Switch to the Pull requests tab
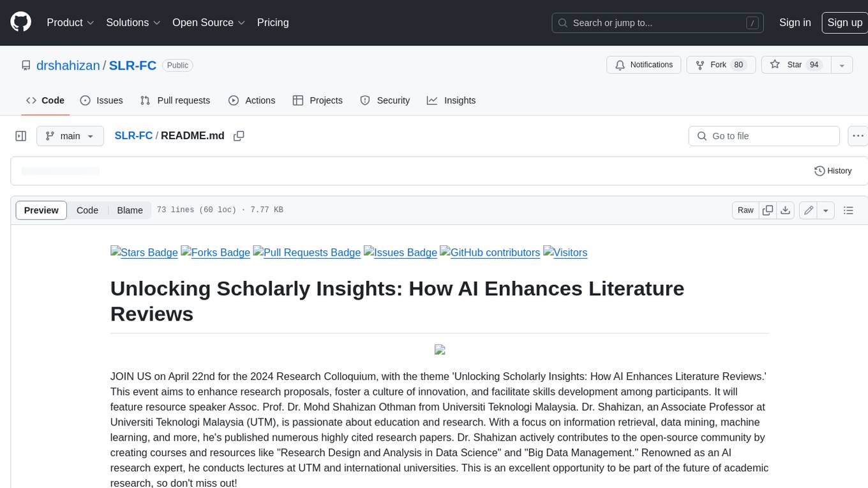868x488 pixels. (x=175, y=100)
